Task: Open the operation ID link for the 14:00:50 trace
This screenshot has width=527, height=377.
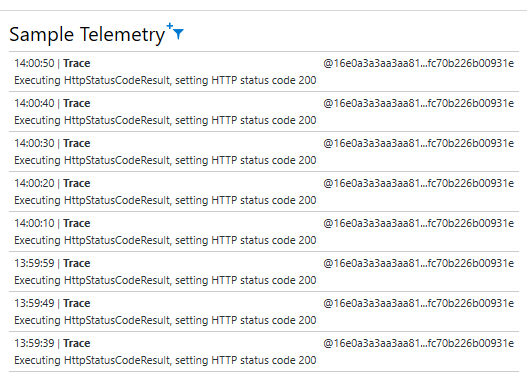Action: coord(418,63)
